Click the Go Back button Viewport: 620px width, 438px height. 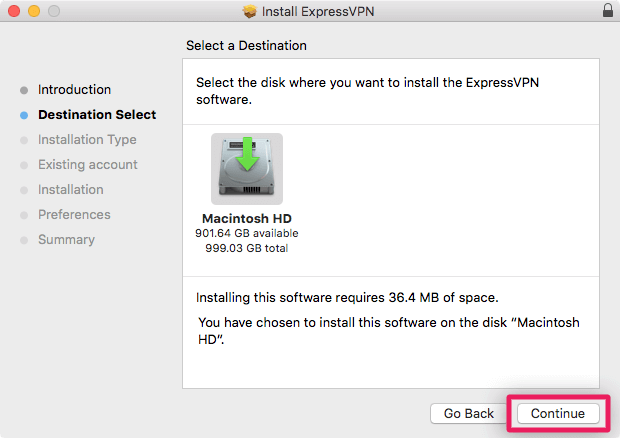click(469, 413)
